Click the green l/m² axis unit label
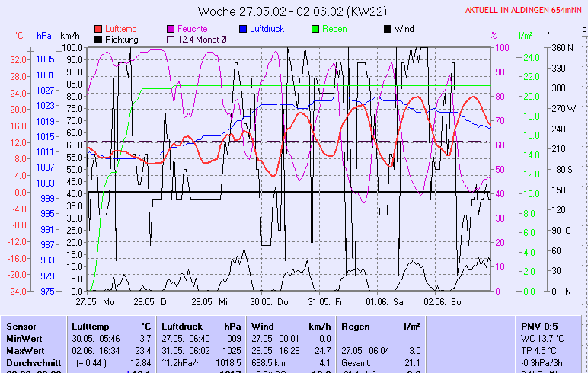The width and height of the screenshot is (588, 373). tap(525, 36)
